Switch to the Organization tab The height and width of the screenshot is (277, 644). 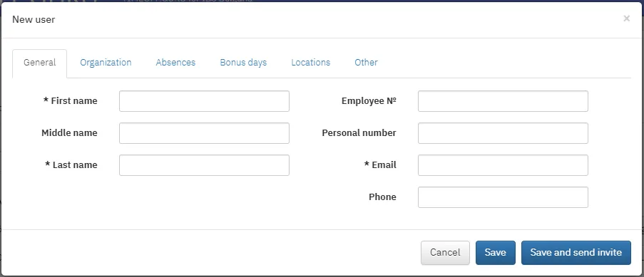(x=106, y=63)
